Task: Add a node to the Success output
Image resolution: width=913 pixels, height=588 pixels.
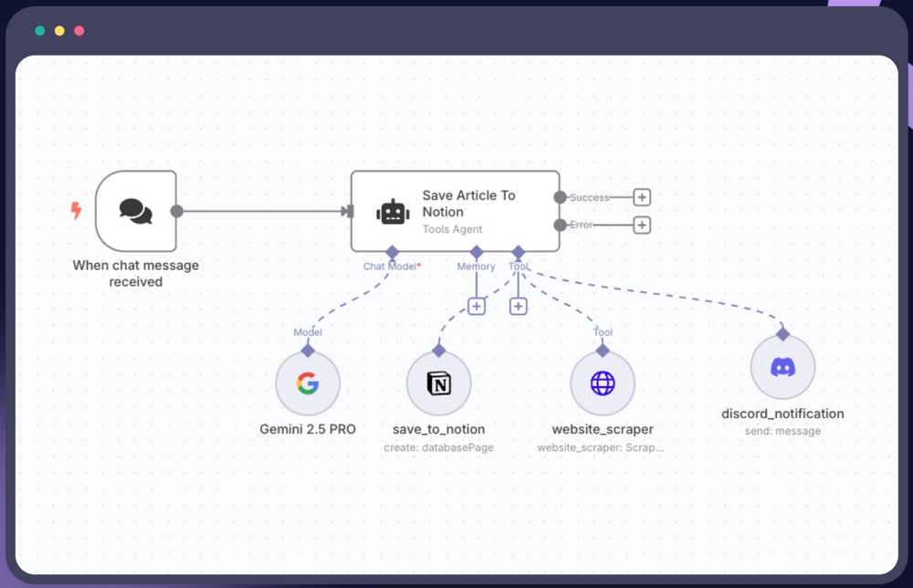Action: (x=642, y=197)
